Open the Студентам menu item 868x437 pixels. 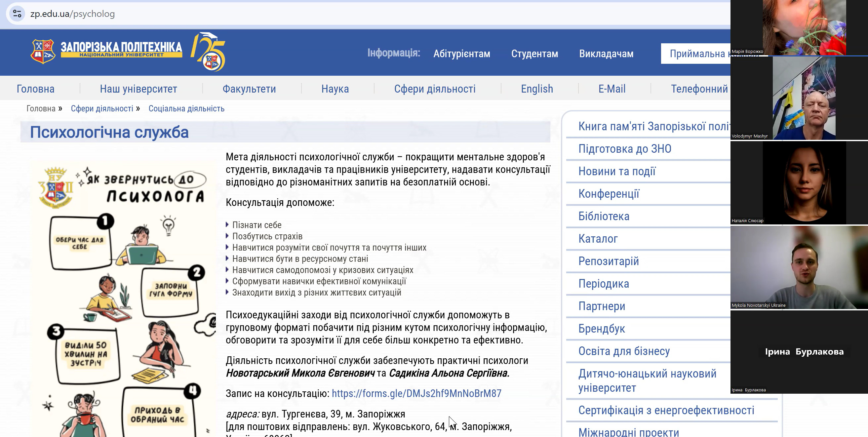pyautogui.click(x=534, y=54)
